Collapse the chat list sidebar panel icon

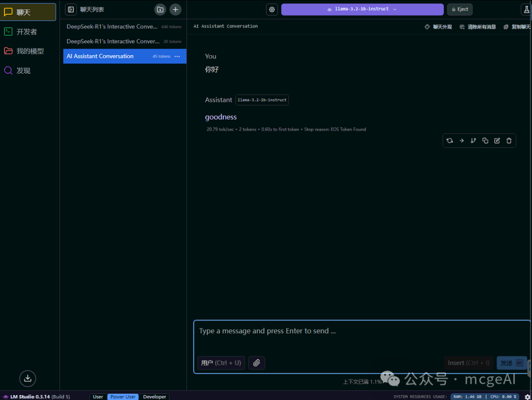[70, 9]
